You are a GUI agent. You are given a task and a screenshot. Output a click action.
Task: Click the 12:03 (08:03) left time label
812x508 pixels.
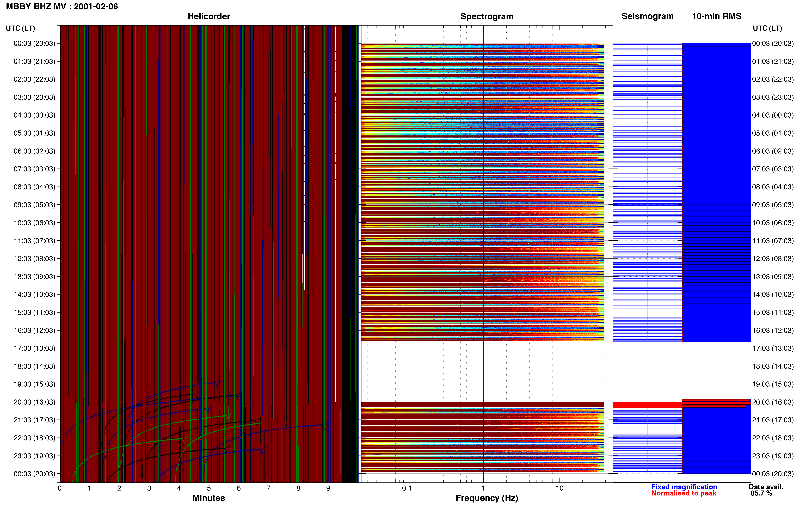34,258
